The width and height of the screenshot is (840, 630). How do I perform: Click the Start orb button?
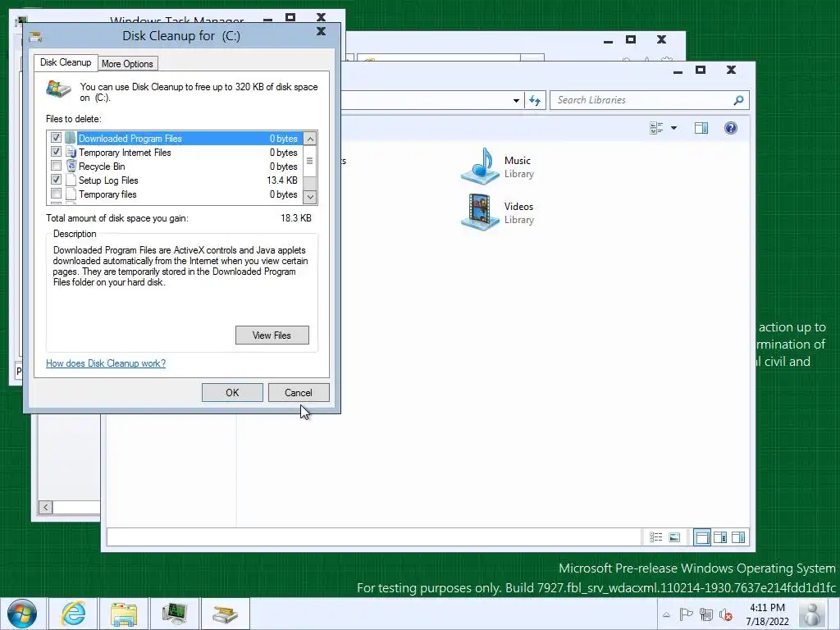(22, 614)
